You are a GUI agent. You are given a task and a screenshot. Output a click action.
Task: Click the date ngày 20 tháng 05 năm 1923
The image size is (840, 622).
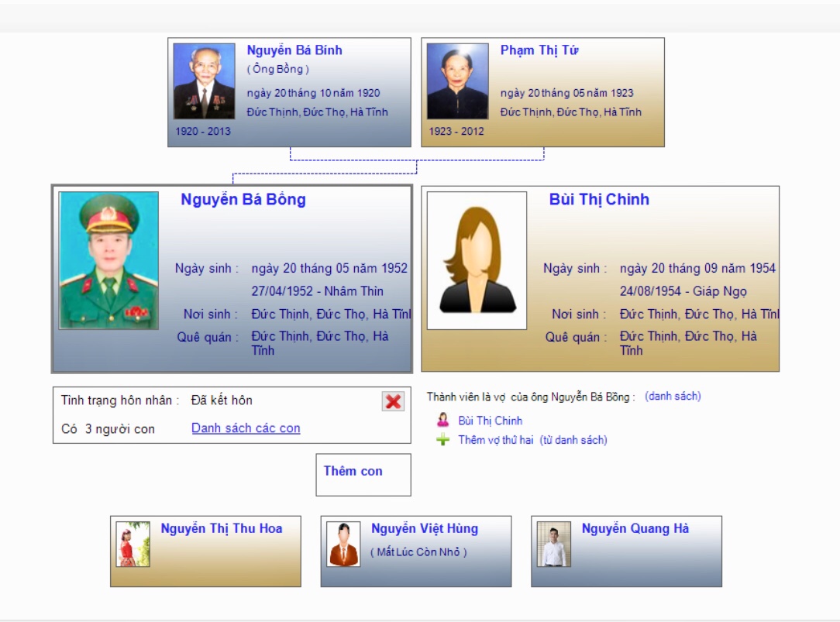click(x=566, y=93)
